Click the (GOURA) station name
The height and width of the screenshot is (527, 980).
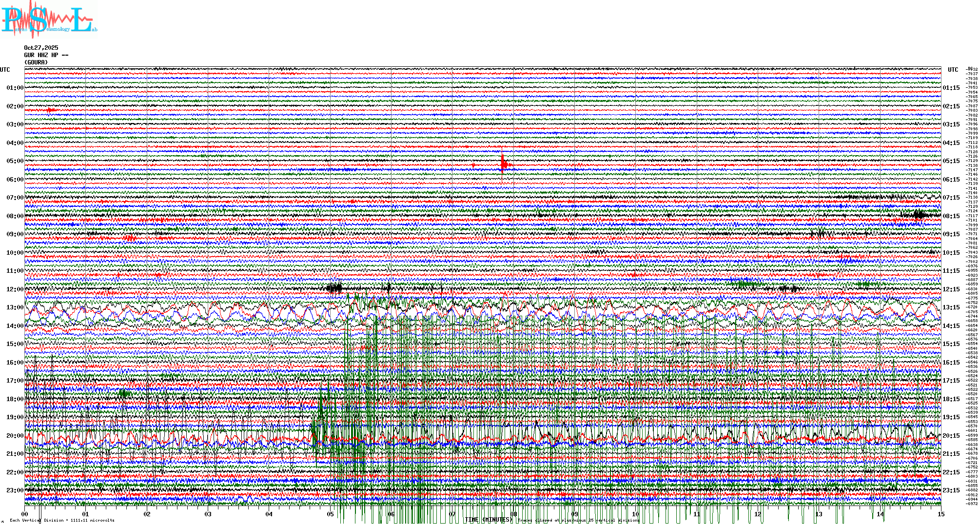pyautogui.click(x=36, y=62)
